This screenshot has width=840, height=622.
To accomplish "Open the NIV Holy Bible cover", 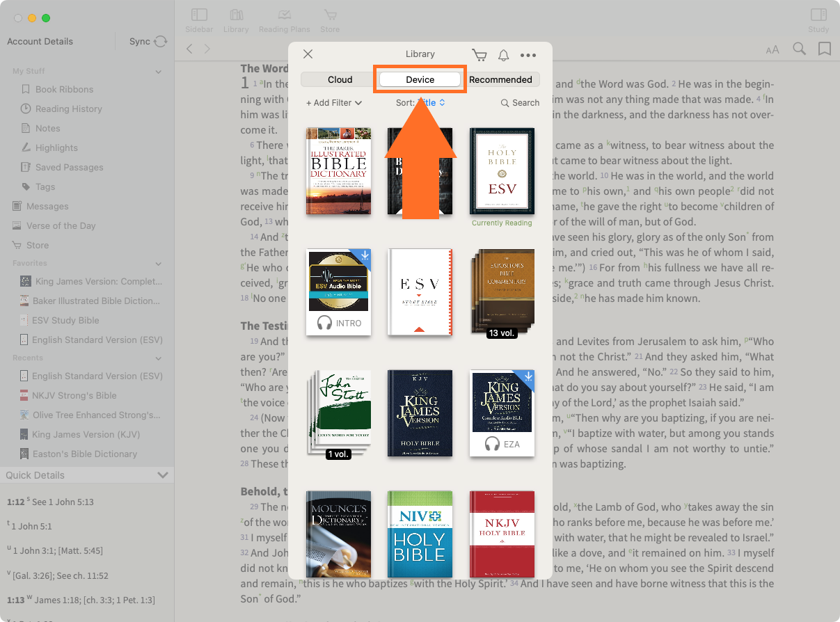I will [420, 534].
